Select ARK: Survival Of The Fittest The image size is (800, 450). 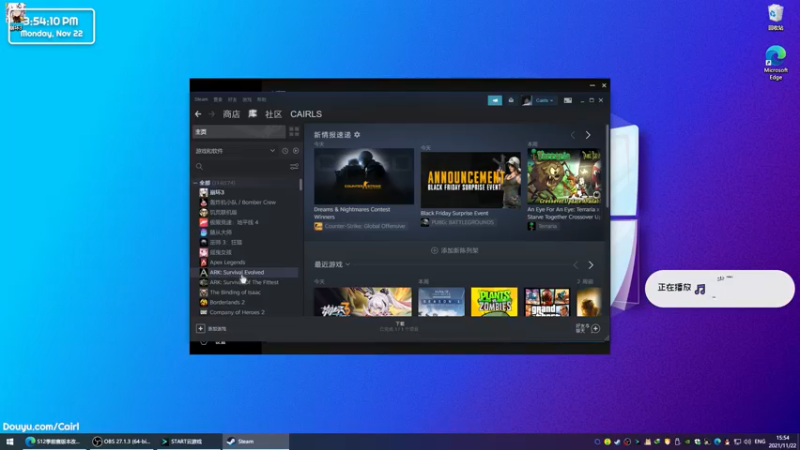(244, 282)
